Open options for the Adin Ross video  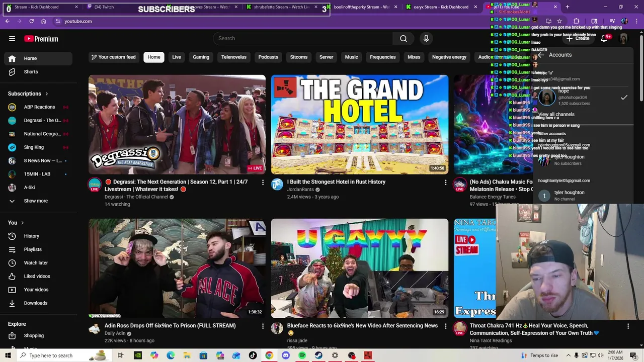(x=263, y=326)
